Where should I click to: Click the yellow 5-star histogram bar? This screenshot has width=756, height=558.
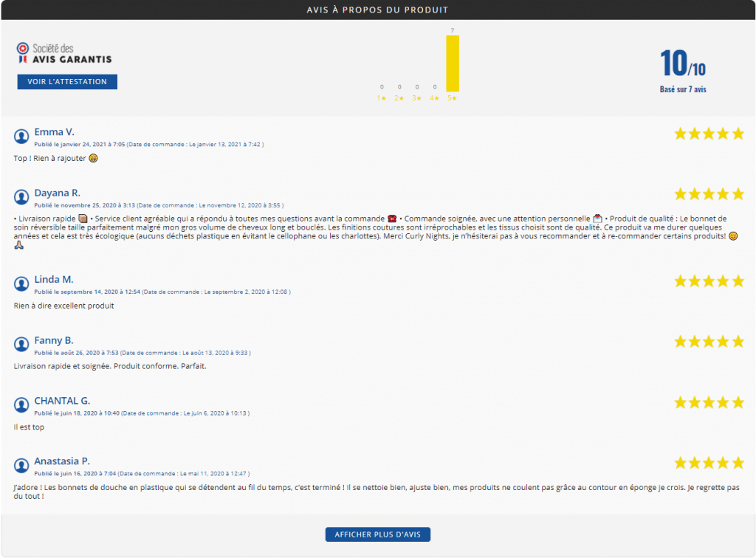tap(453, 63)
